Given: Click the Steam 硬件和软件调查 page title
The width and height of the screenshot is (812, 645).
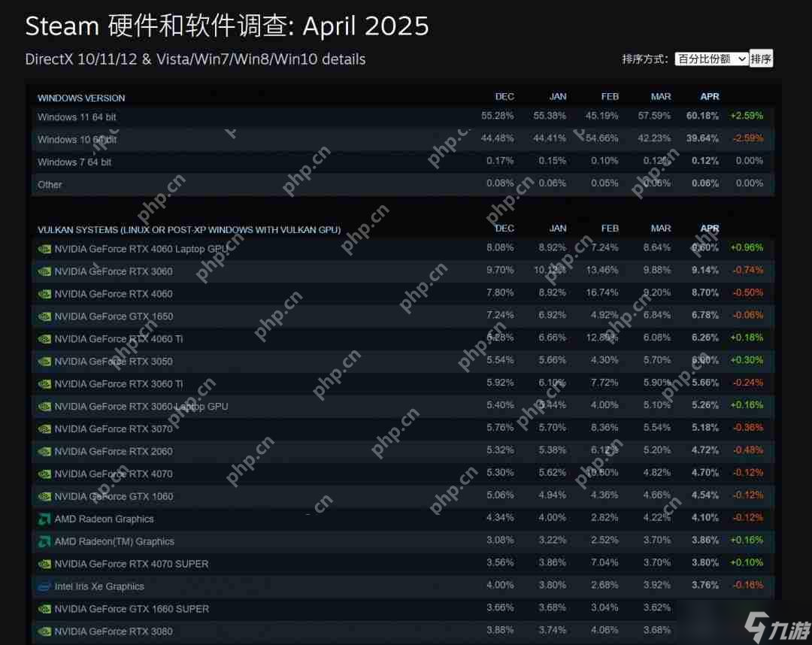Looking at the screenshot, I should 227,26.
